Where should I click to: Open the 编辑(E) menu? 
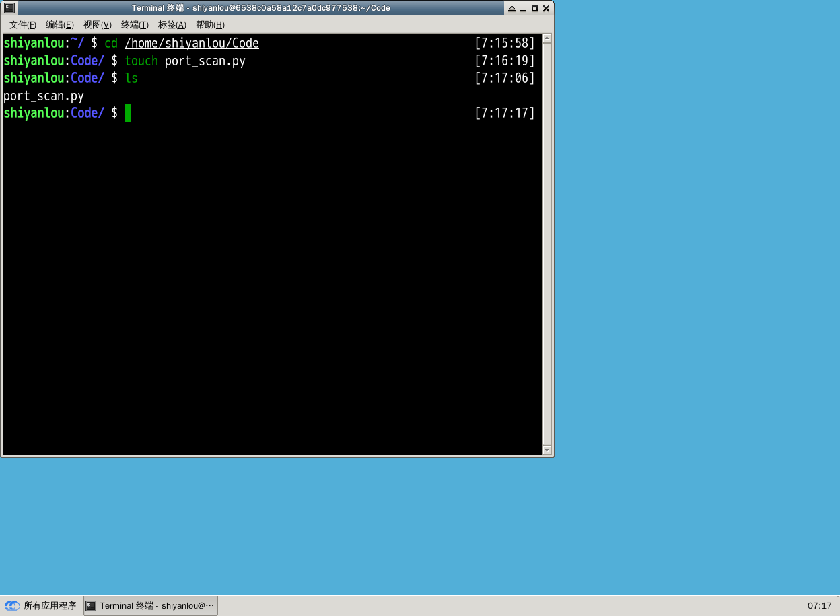coord(59,25)
